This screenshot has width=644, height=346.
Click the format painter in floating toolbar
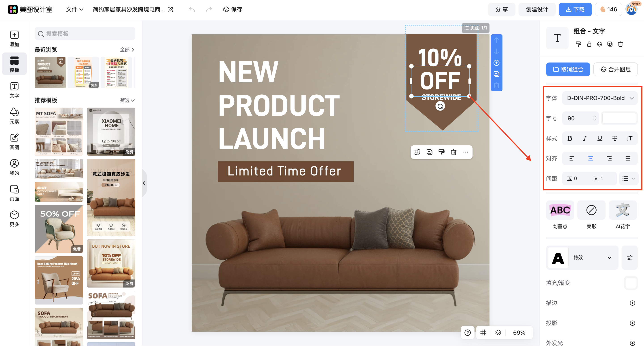pos(441,152)
